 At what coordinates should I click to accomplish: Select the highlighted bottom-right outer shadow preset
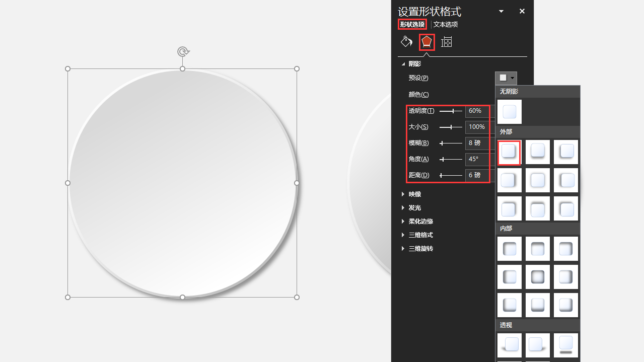pos(509,152)
